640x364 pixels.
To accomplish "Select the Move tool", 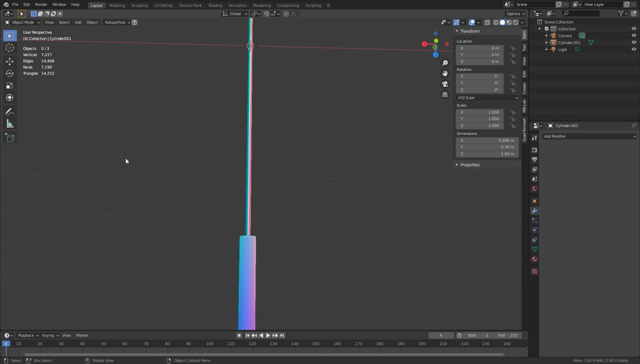I will pos(9,61).
